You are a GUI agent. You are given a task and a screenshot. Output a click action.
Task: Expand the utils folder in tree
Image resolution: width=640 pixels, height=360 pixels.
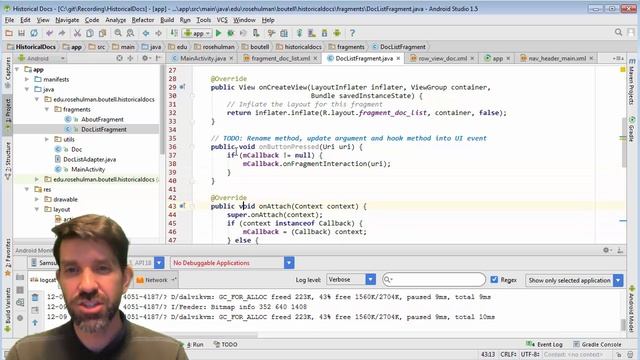[47, 140]
